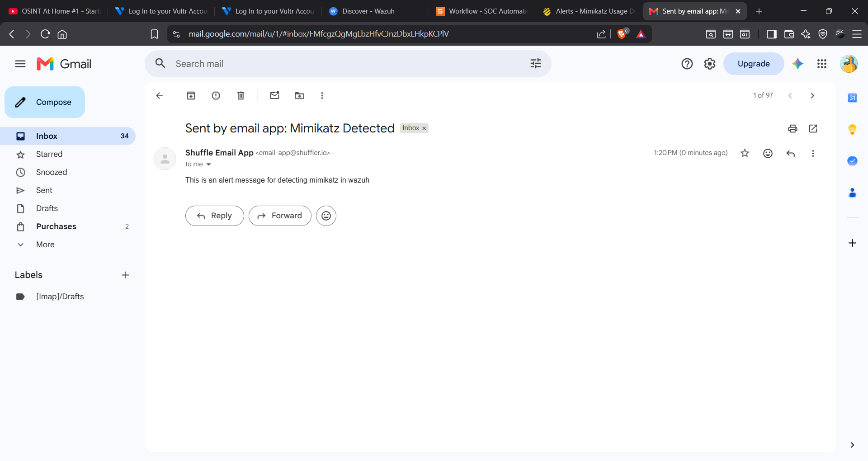Expand recipient details dropdown

(x=208, y=165)
